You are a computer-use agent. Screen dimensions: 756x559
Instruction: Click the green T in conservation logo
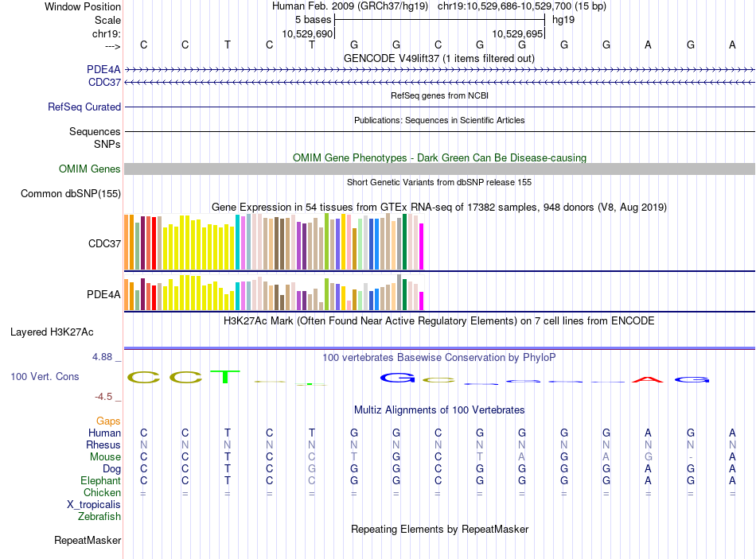tap(225, 377)
